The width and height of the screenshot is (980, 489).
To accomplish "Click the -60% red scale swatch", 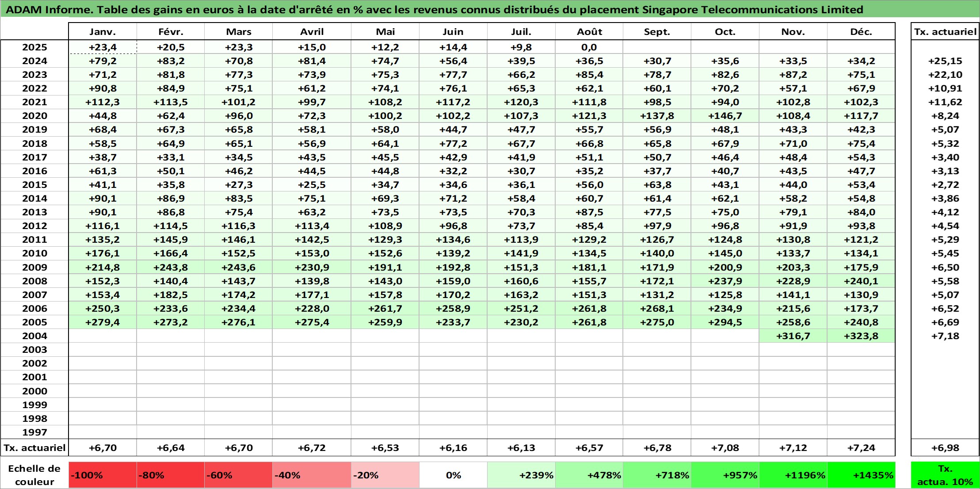I will click(238, 475).
